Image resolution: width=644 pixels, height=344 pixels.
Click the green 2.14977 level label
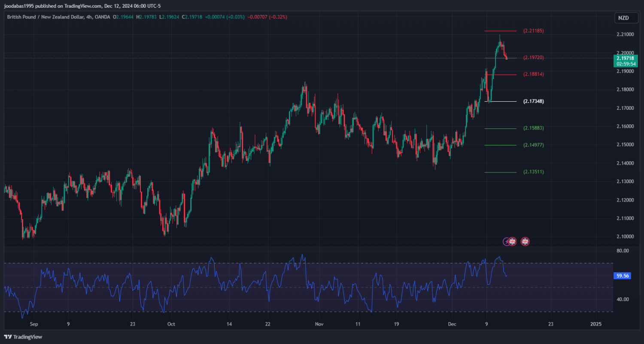point(533,145)
